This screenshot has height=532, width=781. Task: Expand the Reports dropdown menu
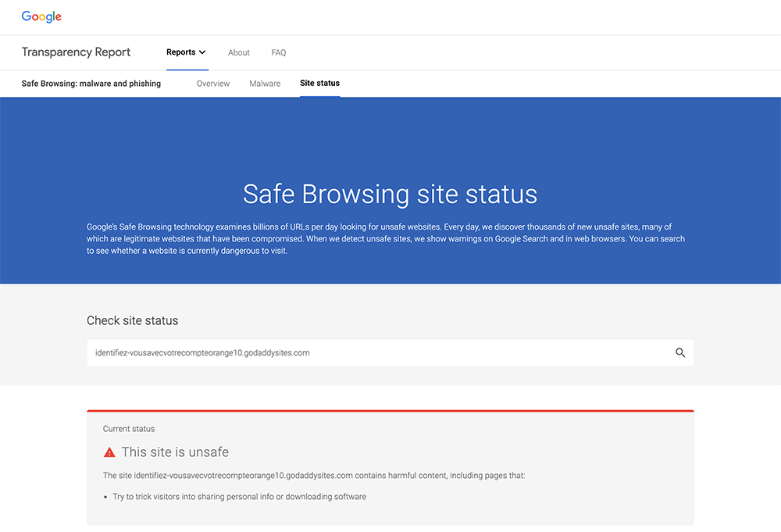point(187,52)
